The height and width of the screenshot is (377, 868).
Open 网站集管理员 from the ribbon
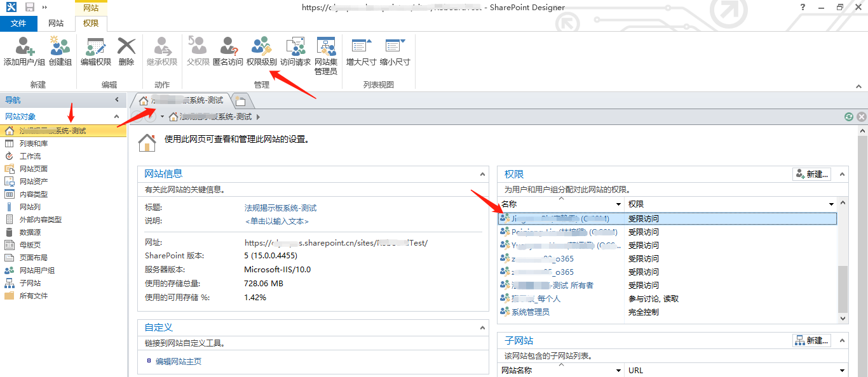(326, 55)
